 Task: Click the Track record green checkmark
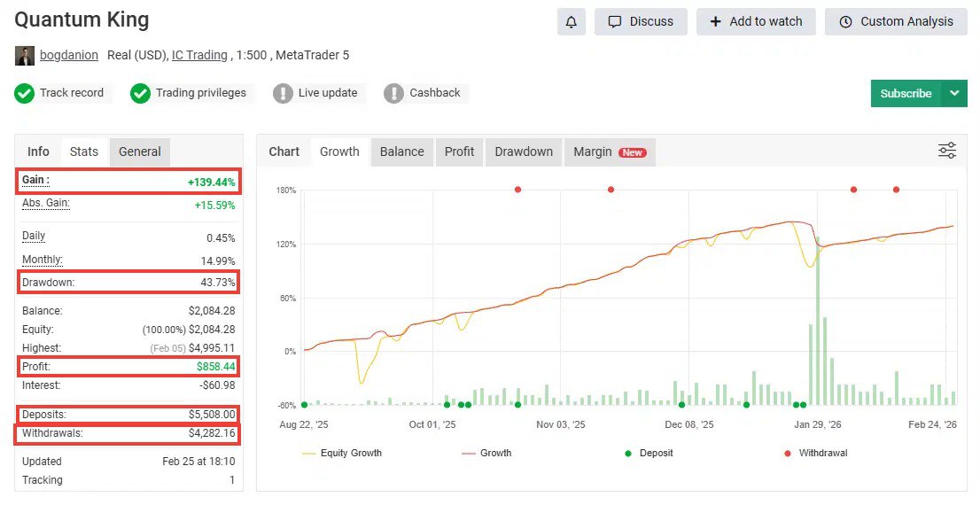(x=25, y=93)
